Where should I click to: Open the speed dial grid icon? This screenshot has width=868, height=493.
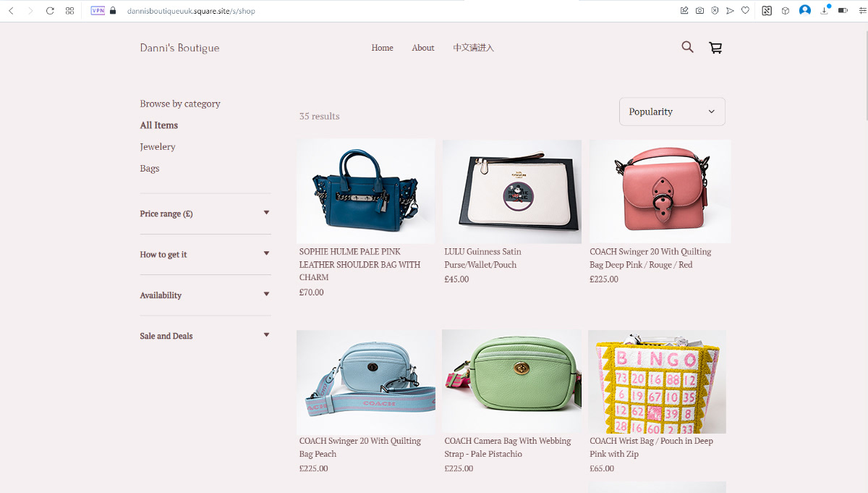click(69, 11)
